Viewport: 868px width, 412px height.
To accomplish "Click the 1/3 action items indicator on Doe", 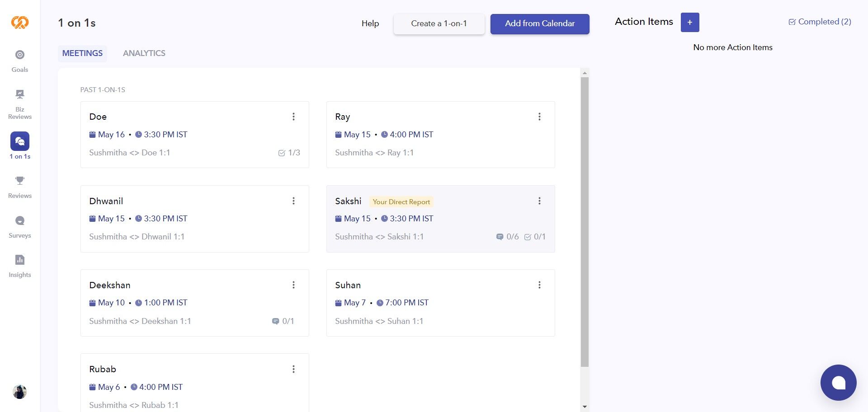I will coord(289,153).
